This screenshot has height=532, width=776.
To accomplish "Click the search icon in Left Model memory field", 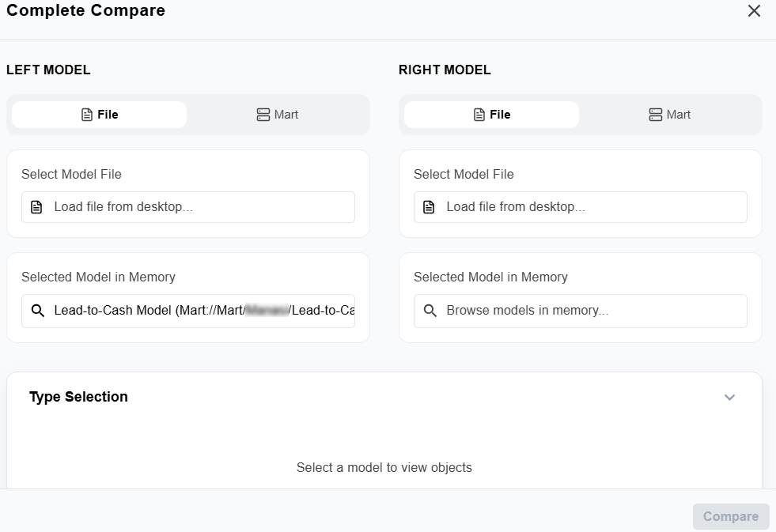I will click(x=38, y=311).
